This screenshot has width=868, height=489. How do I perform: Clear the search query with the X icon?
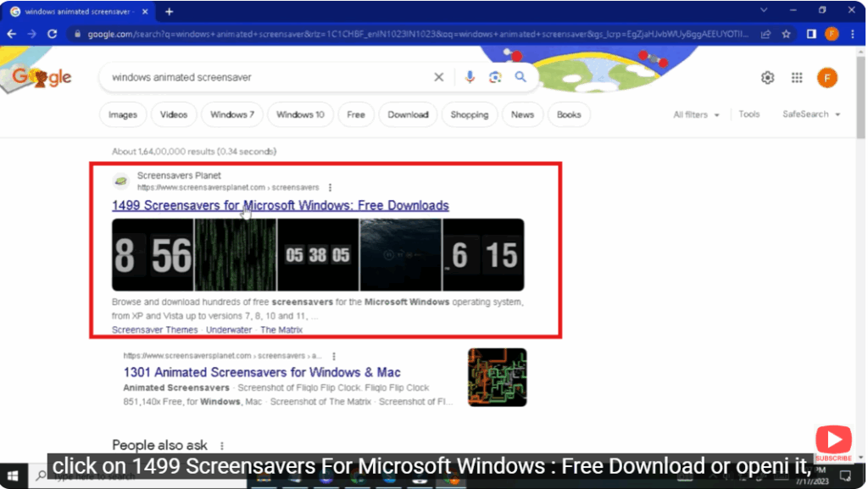(438, 76)
